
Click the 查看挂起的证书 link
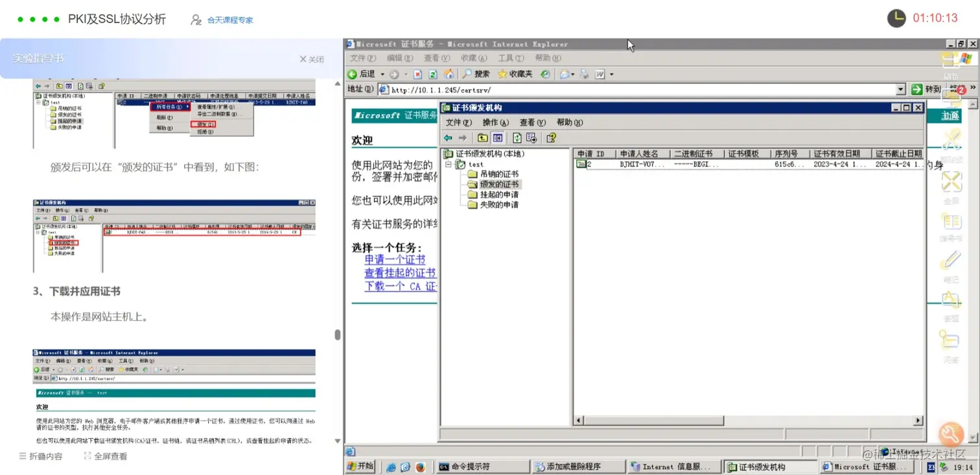(400, 273)
